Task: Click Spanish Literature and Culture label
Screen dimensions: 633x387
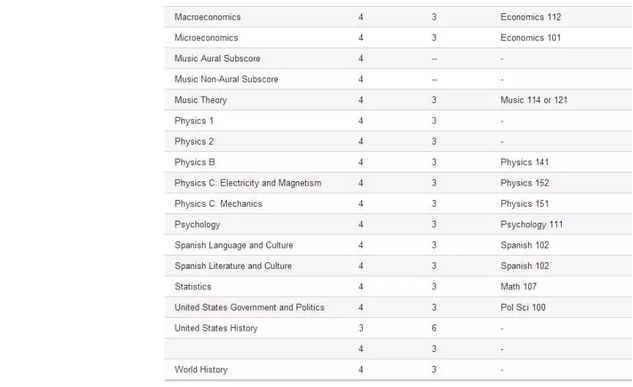Action: click(x=233, y=266)
